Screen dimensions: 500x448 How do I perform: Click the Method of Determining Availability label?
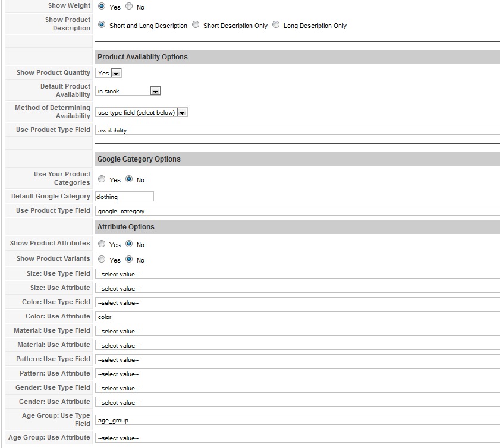(52, 112)
